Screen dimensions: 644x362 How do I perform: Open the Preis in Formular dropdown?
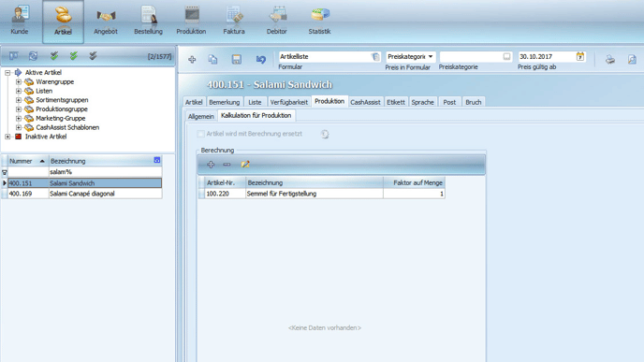(431, 57)
